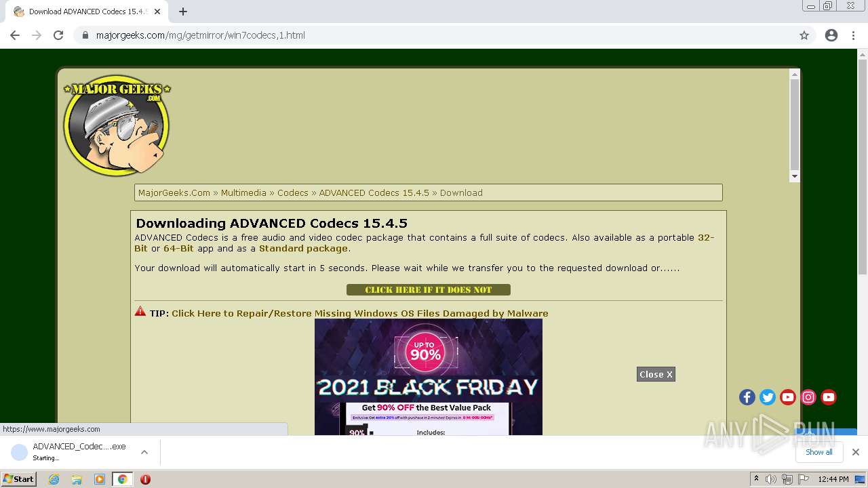Launch Internet Explorer from taskbar

(x=54, y=479)
